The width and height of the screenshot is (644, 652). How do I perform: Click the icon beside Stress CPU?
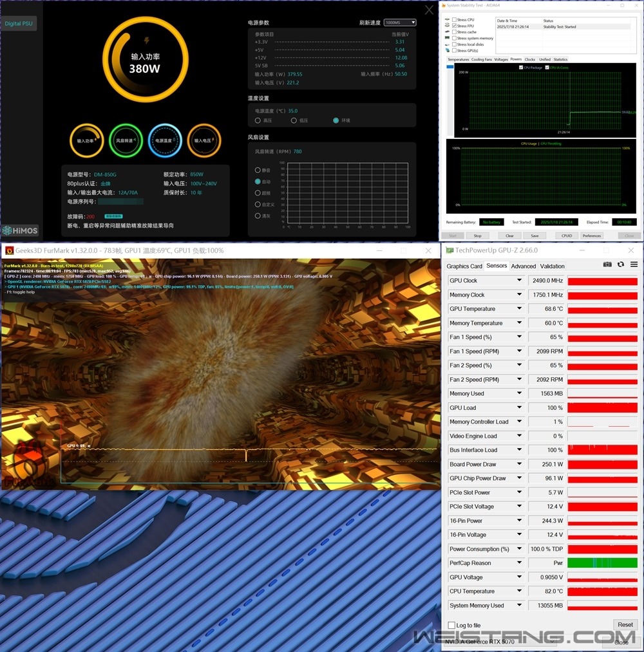click(447, 19)
